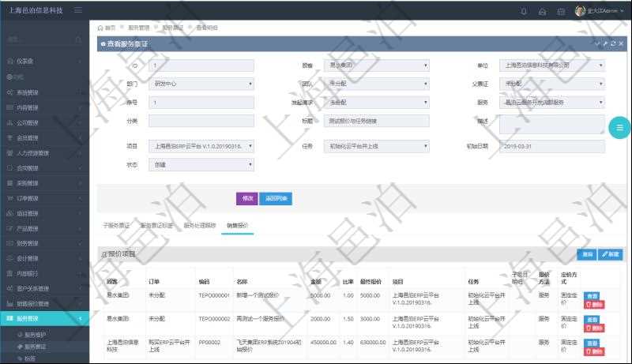Open the 部门 dropdown showing 研发中心
Screen dimensions: 632x364
201,83
